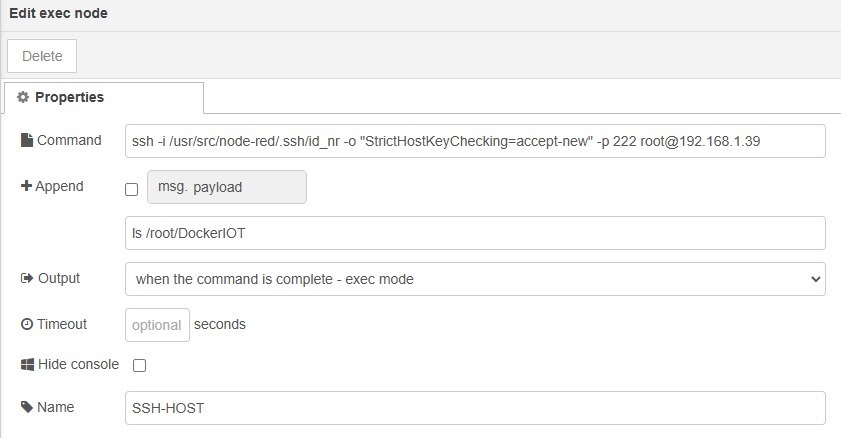The image size is (841, 438).
Task: Click the Edit exec node header title
Action: coord(58,14)
